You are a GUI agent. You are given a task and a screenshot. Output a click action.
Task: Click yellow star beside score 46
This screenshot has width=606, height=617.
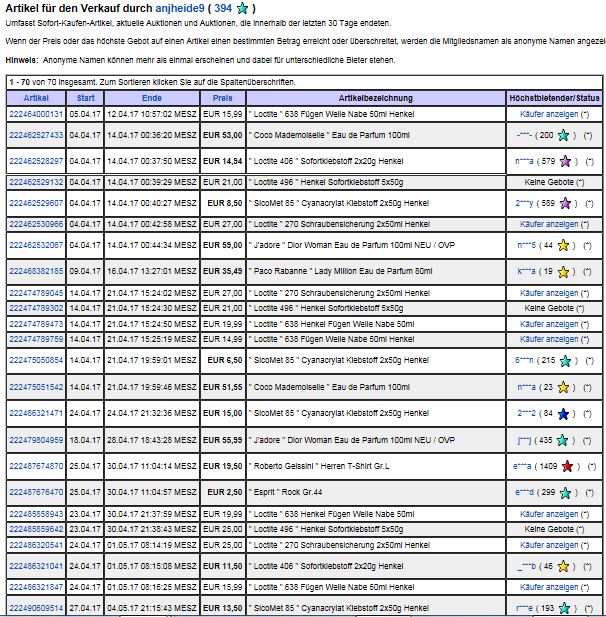[564, 566]
